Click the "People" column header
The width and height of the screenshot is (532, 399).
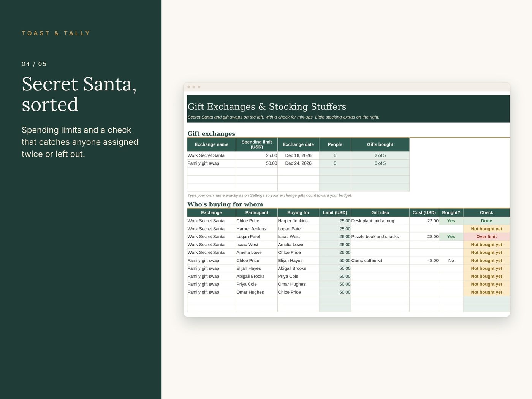[x=335, y=144]
